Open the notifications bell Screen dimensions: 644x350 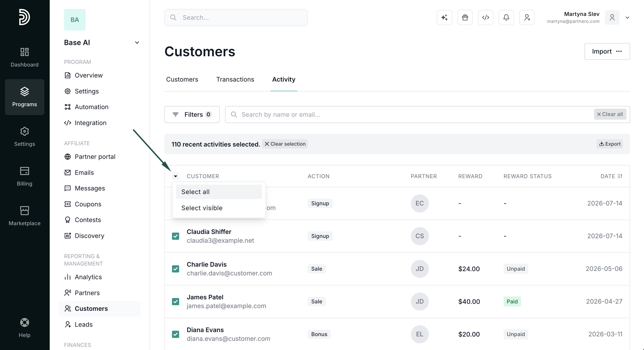click(x=506, y=17)
